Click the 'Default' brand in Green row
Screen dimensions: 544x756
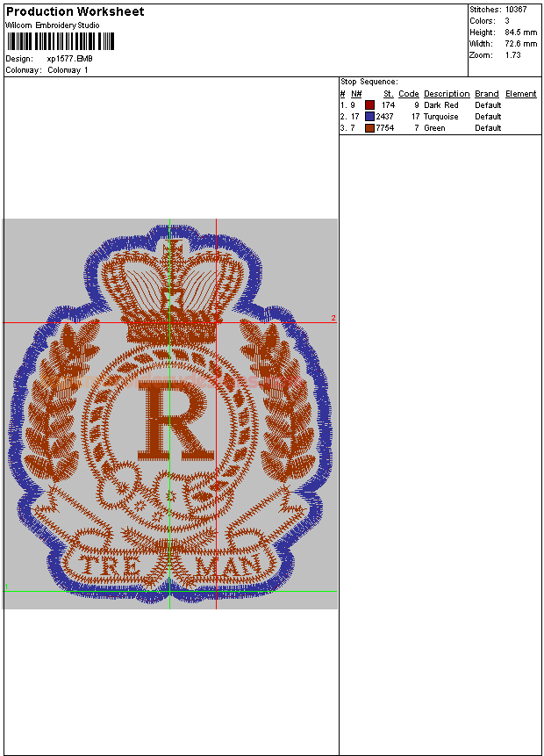(x=488, y=128)
